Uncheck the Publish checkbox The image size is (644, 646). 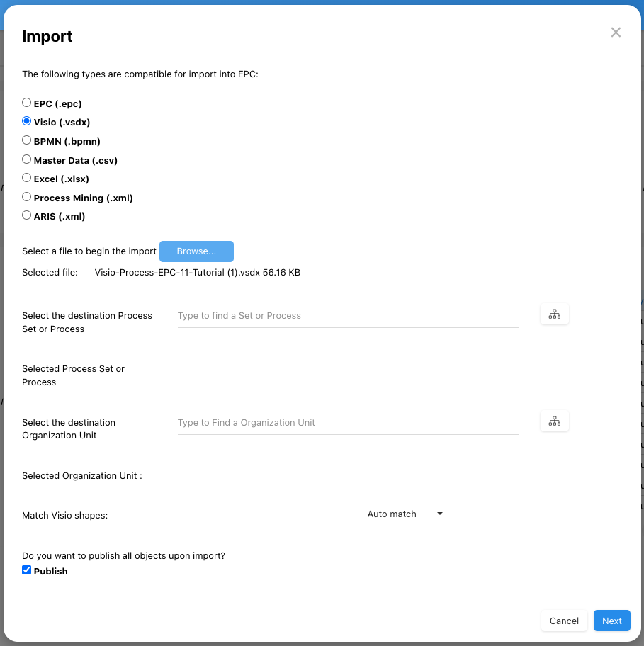(27, 570)
